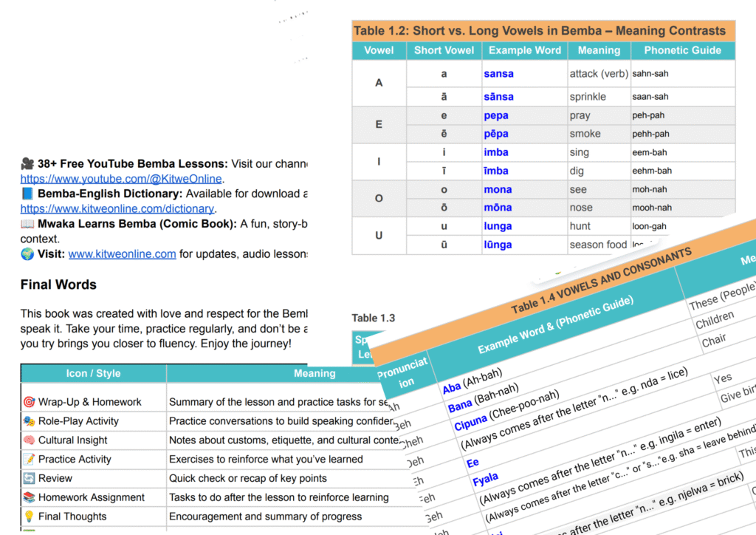The image size is (756, 535).
Task: Click 'Encouragement and summary of progress' text
Action: pos(265,517)
